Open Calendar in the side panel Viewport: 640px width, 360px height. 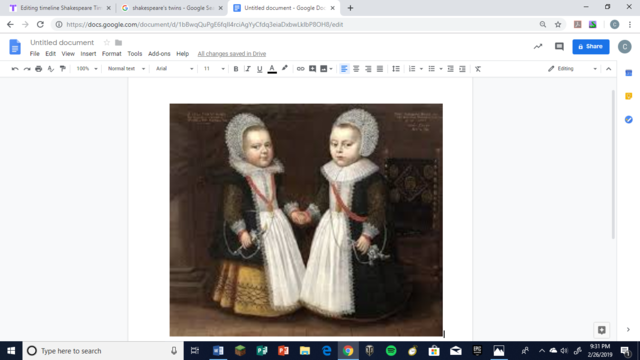click(x=629, y=73)
